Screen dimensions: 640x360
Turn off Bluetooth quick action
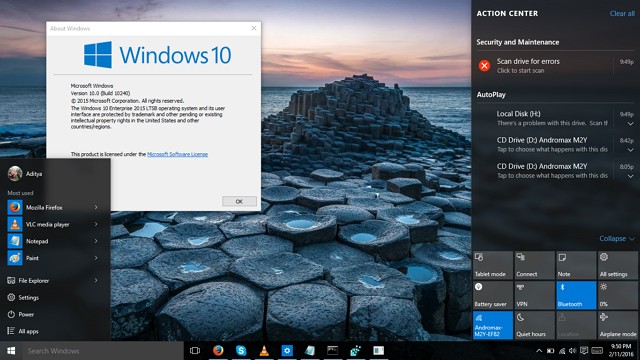(576, 295)
